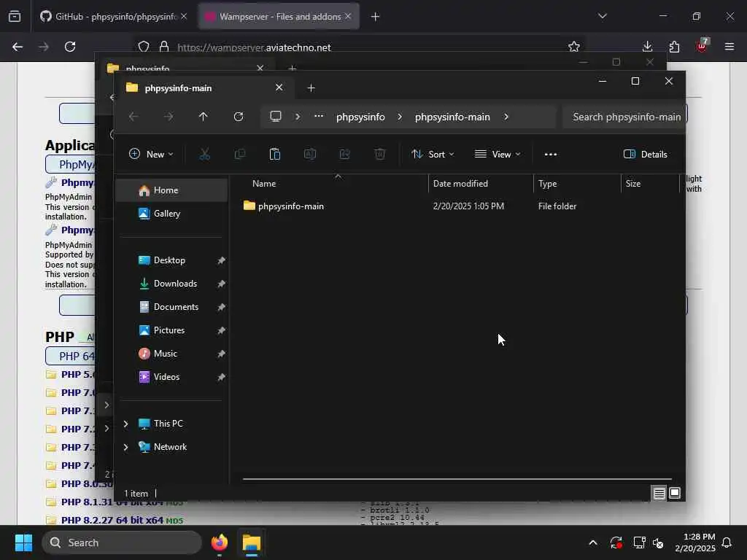The width and height of the screenshot is (747, 560).
Task: Open the New dropdown in Explorer
Action: [x=151, y=155]
